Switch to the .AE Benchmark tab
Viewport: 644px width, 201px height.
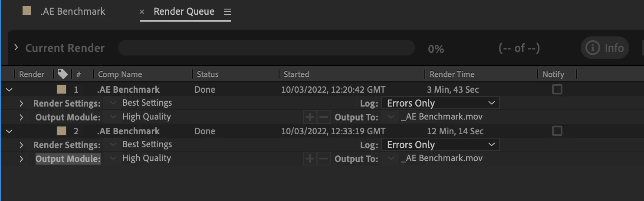(x=72, y=12)
